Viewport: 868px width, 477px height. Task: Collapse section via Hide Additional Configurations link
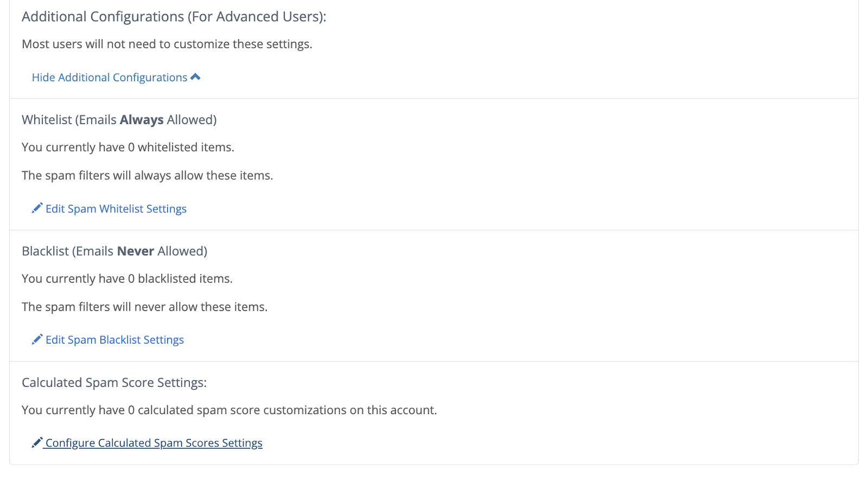click(x=109, y=78)
